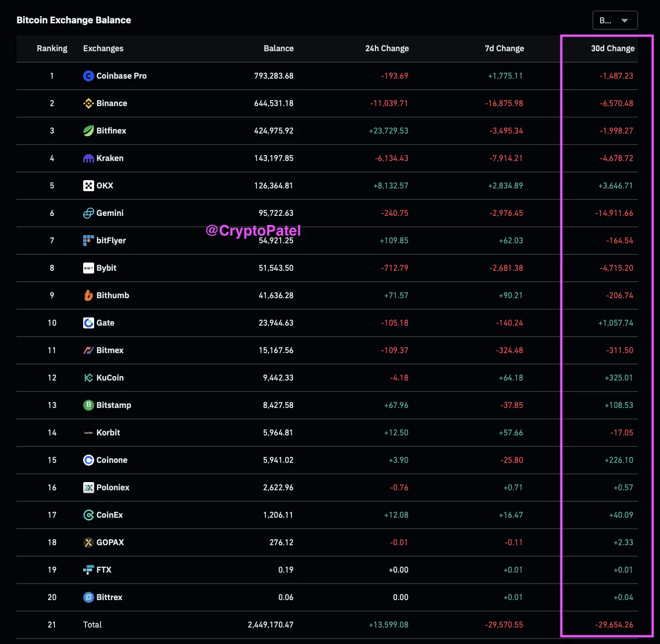Select Gate 30d change +1,057.74
The height and width of the screenshot is (644, 660).
pyautogui.click(x=616, y=323)
